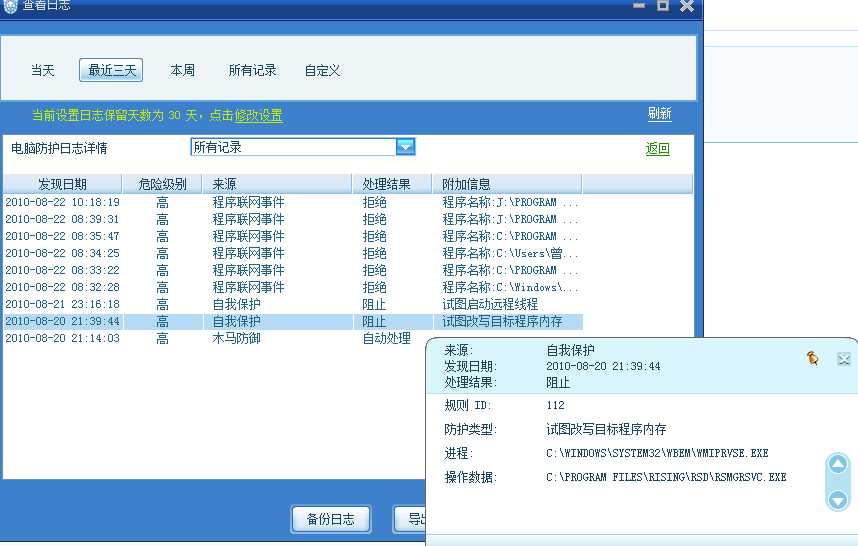Minimize the 查看日志 window
The image size is (858, 546).
(639, 5)
